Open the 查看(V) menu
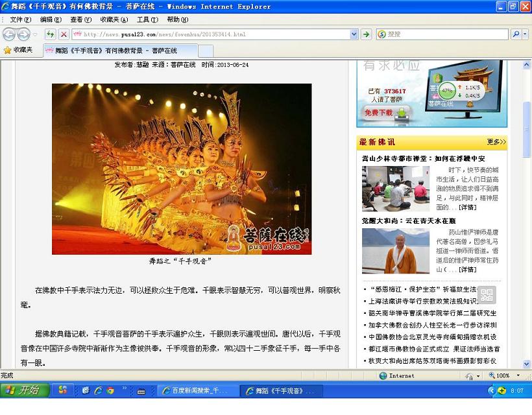The image size is (532, 415). pos(80,19)
